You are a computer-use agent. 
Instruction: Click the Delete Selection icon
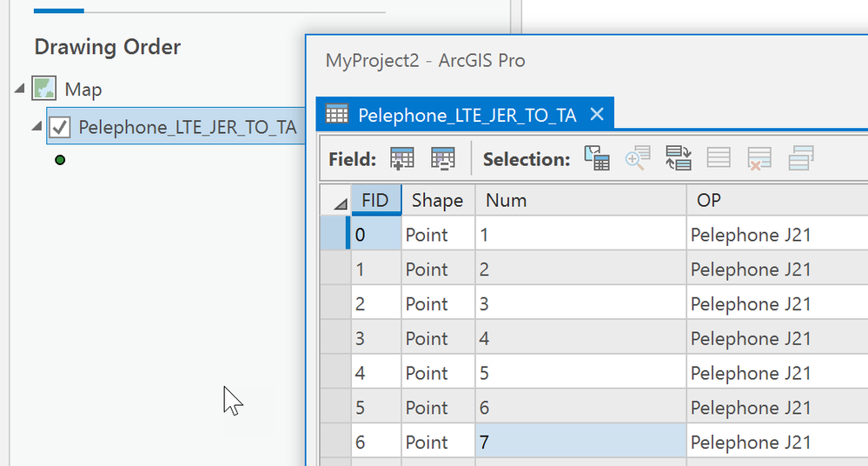(759, 158)
